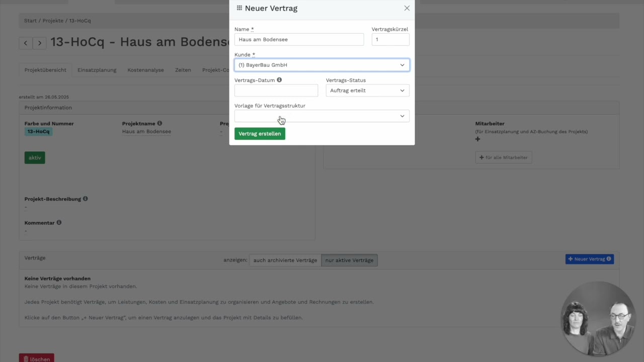Screen dimensions: 644x362
Task: Show Projekt-Beschreibung info icon
Action: 85,199
